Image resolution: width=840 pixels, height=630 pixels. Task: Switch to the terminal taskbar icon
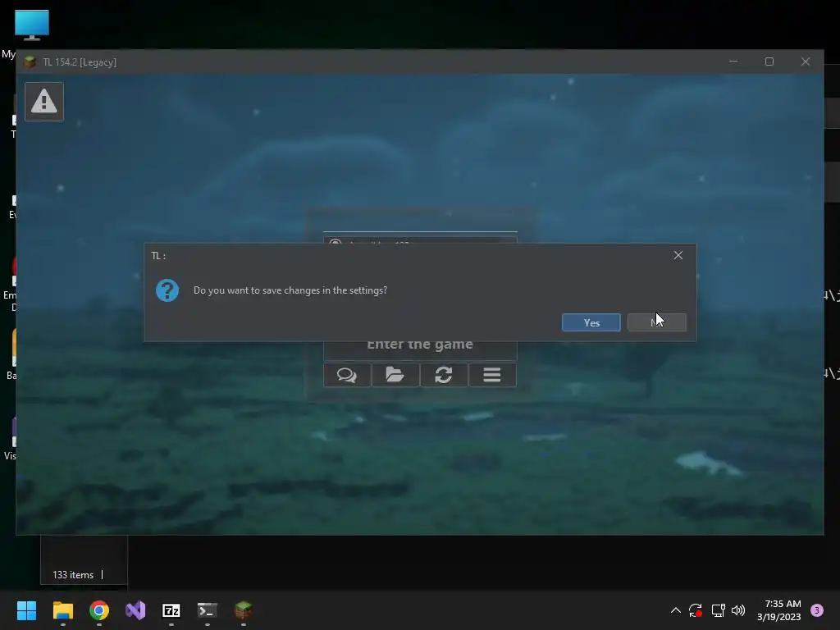coord(208,610)
